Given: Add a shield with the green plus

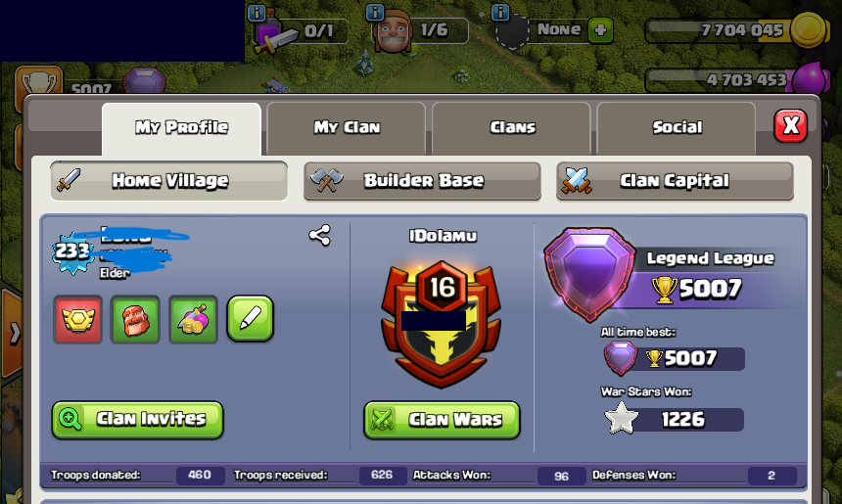Looking at the screenshot, I should (600, 30).
